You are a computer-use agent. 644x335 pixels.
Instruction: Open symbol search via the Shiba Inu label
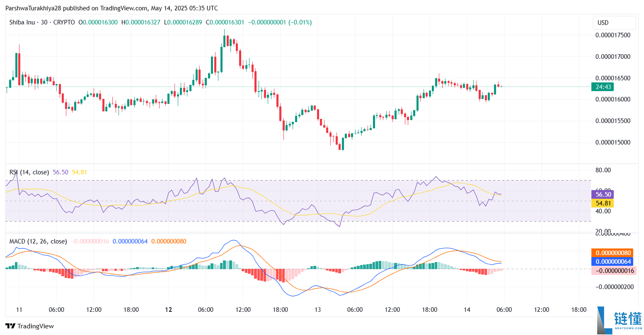click(x=22, y=22)
